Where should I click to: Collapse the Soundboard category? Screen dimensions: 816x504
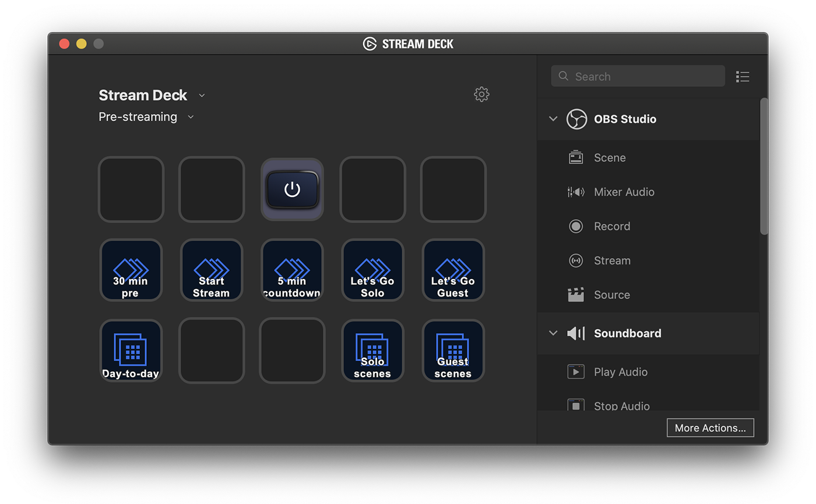(x=553, y=333)
